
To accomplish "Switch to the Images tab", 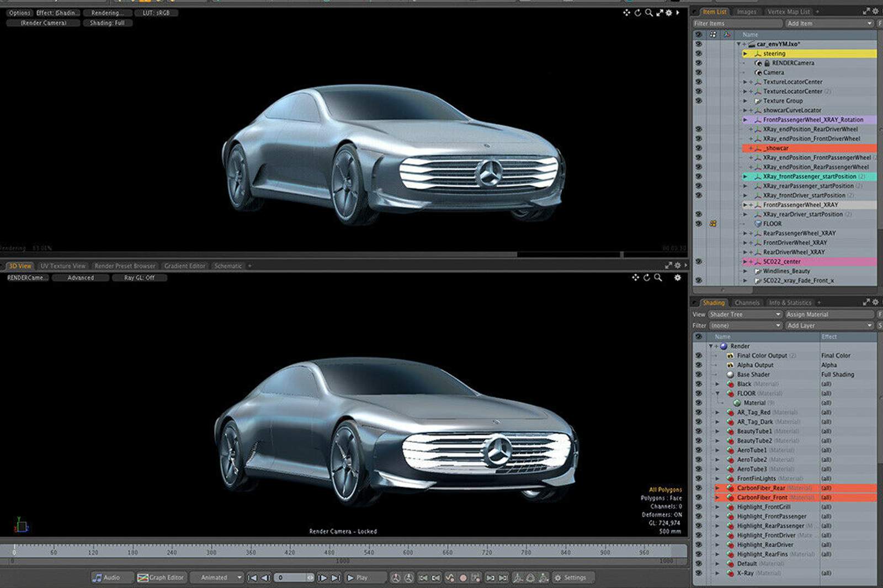I will coord(746,12).
